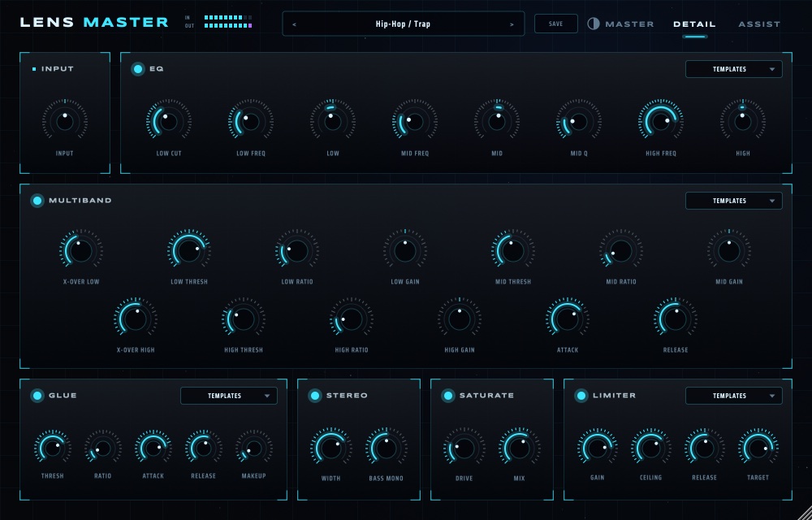Click the Multiband Low Gain knob
This screenshot has height=520, width=812.
pyautogui.click(x=405, y=251)
